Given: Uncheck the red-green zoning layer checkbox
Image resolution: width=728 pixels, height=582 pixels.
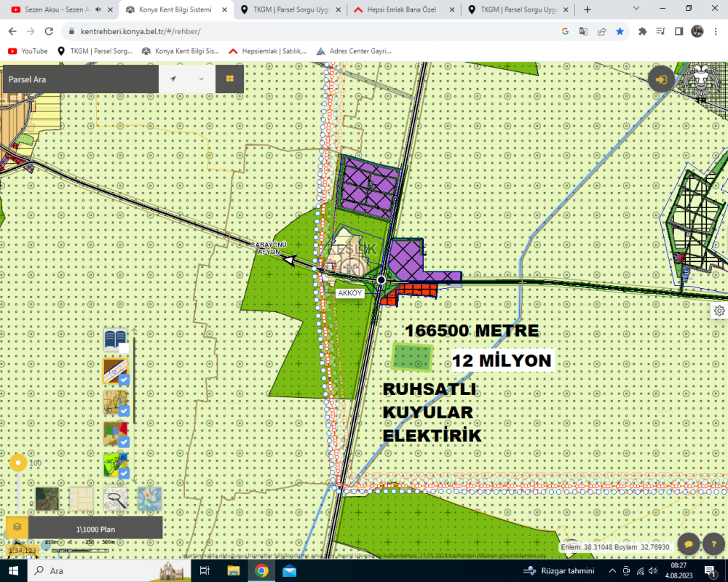Looking at the screenshot, I should pos(124,442).
